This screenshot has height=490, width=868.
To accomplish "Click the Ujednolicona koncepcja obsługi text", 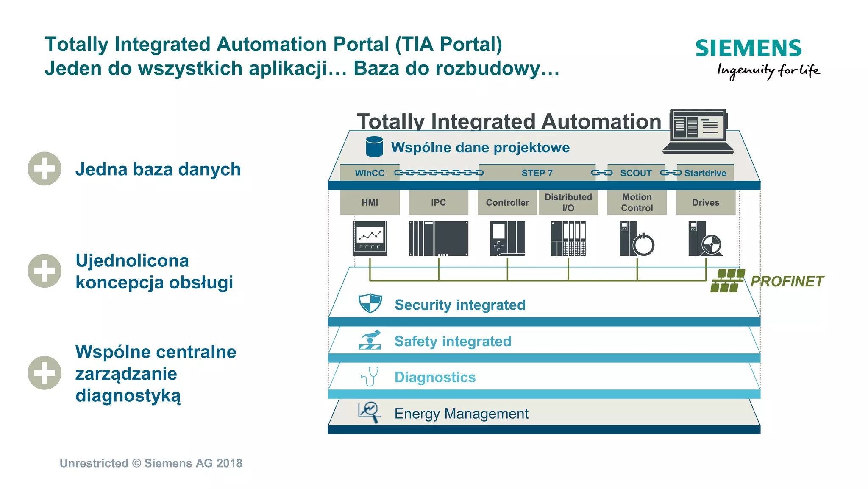I will 154,272.
